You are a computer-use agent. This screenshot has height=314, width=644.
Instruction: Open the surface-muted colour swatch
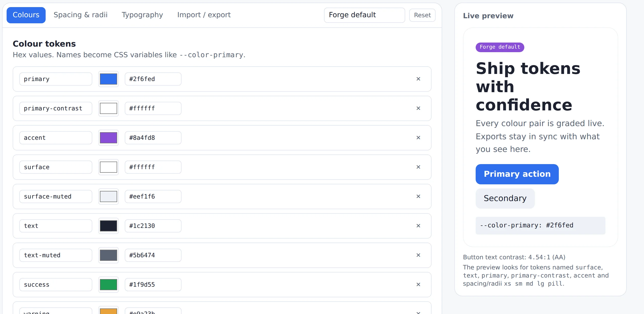109,197
